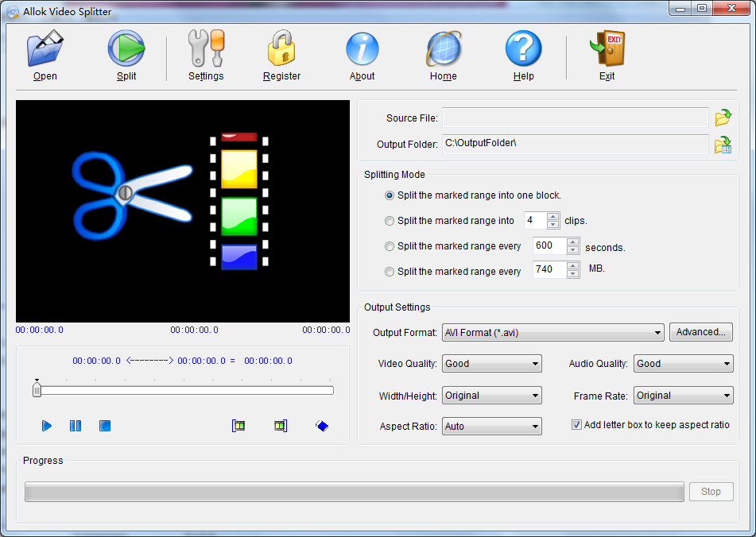Click the timeline seek track
Screen dimensions: 756x537
click(187, 391)
